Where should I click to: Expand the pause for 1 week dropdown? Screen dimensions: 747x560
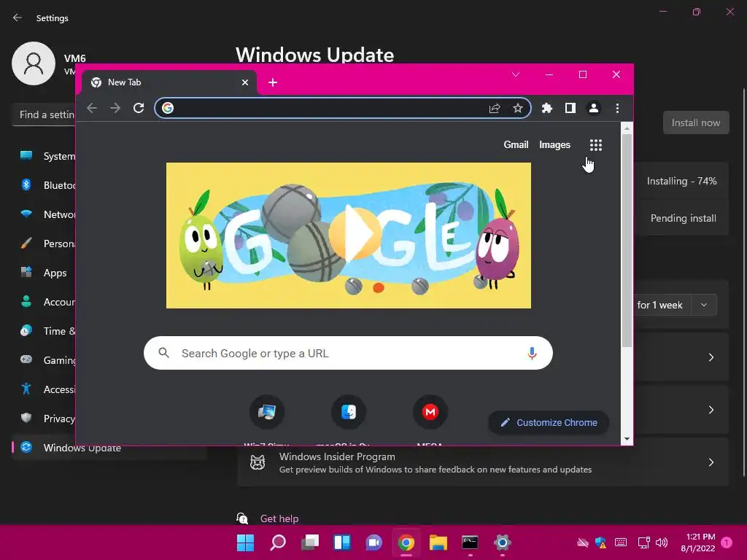point(704,305)
